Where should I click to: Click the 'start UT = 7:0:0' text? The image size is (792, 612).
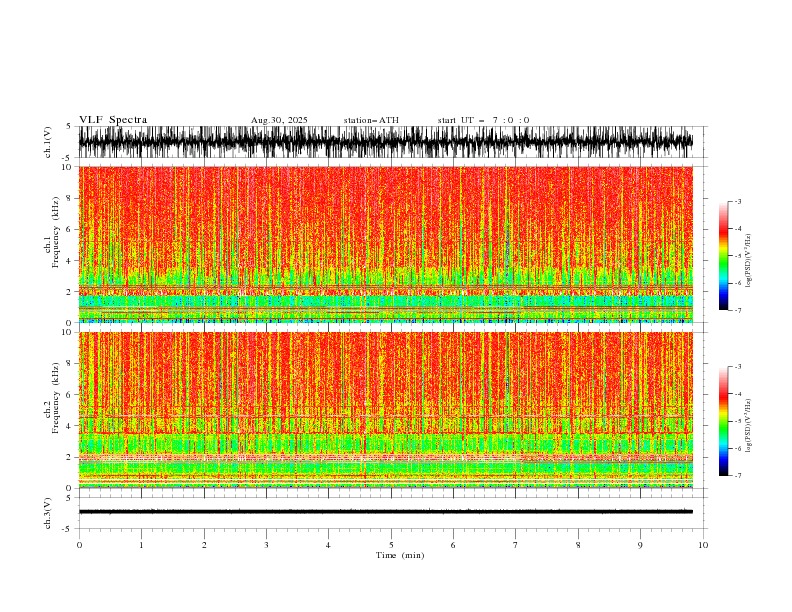point(483,120)
